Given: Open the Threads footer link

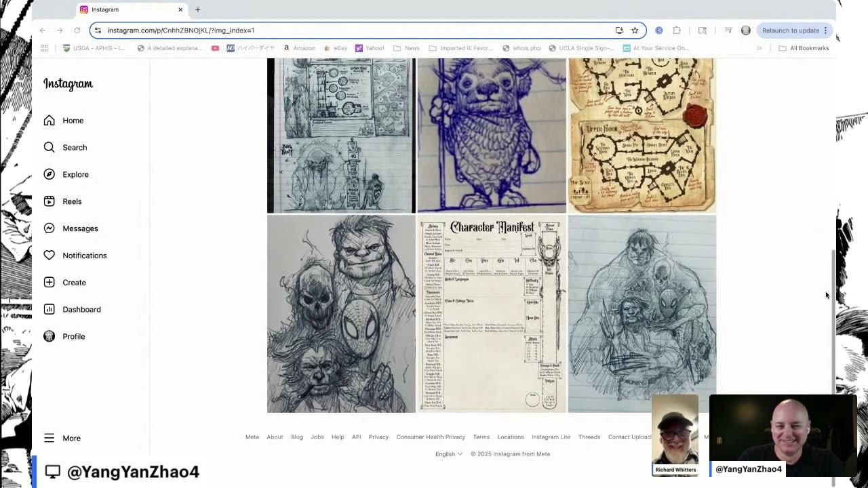Looking at the screenshot, I should [x=589, y=437].
